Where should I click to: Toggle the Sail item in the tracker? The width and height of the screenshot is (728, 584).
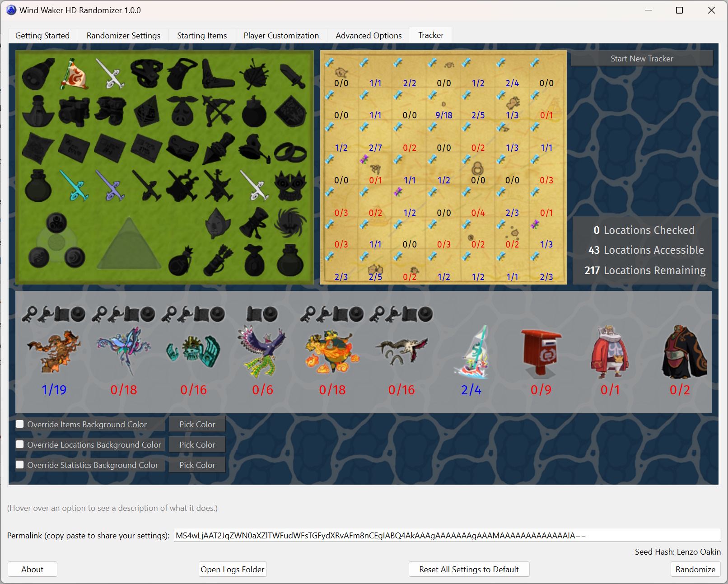[74, 74]
